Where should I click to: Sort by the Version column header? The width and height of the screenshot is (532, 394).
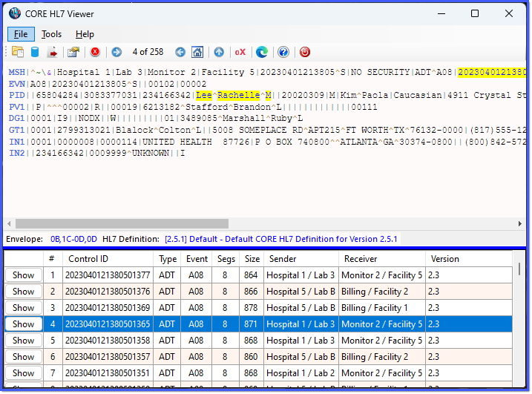(x=469, y=259)
